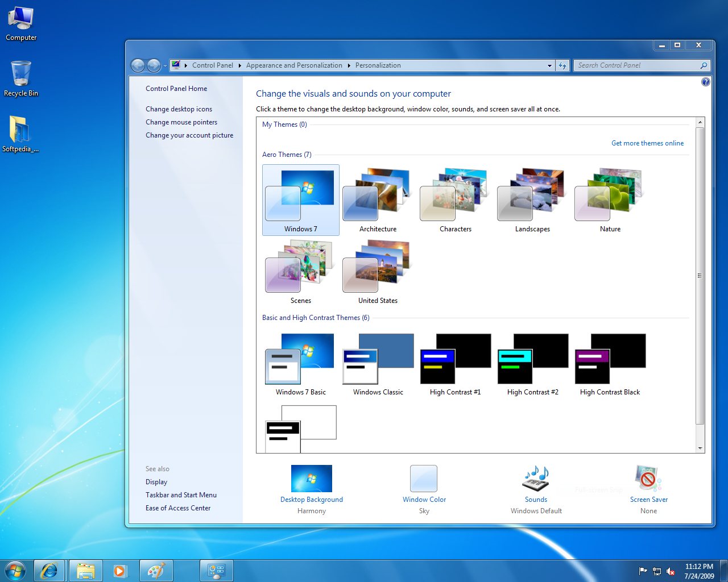This screenshot has width=728, height=582.
Task: Select the High Contrast Black theme
Action: 610,364
